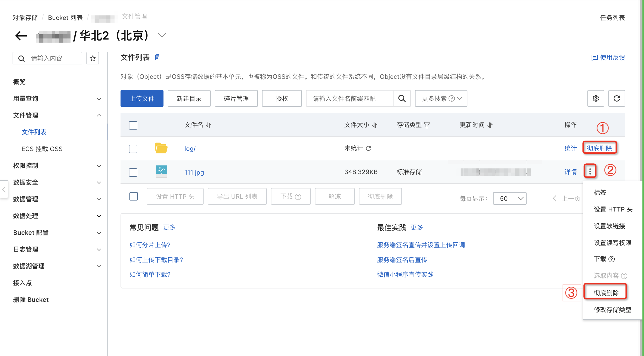
Task: Toggle the select-all checkbox in table header
Action: [x=133, y=125]
